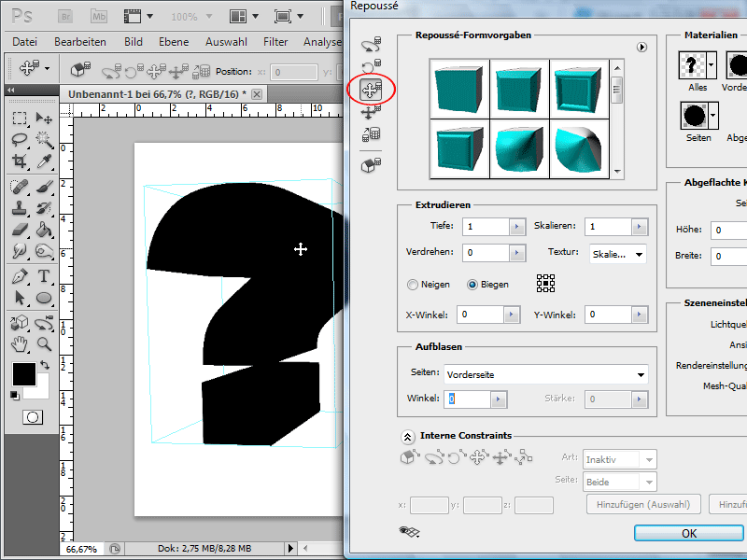Open the Ebene menu
The width and height of the screenshot is (747, 560).
point(174,42)
